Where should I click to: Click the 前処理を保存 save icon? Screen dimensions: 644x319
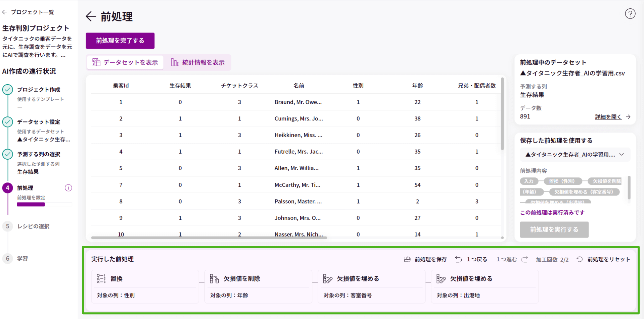[407, 259]
